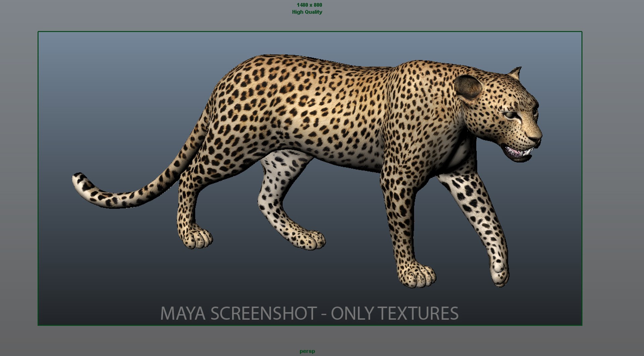The height and width of the screenshot is (356, 644).
Task: Click the MAYA SCREENSHOT - ONLY TEXTURES caption
Action: 309,313
